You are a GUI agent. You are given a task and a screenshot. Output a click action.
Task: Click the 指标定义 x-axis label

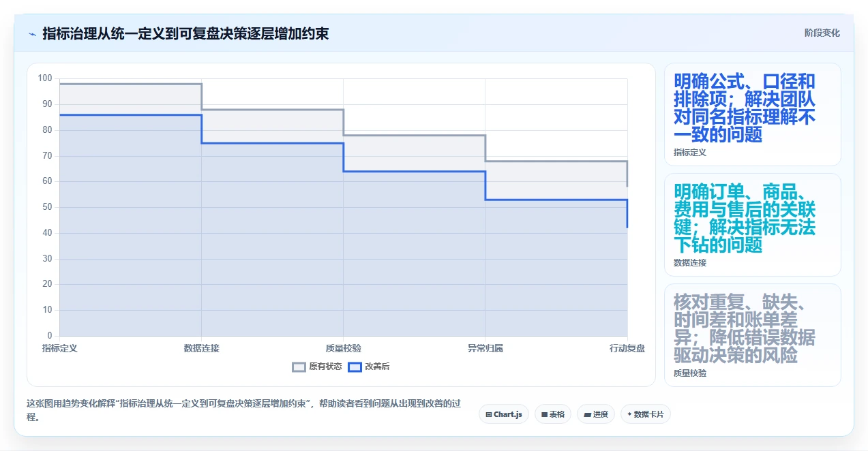point(60,348)
